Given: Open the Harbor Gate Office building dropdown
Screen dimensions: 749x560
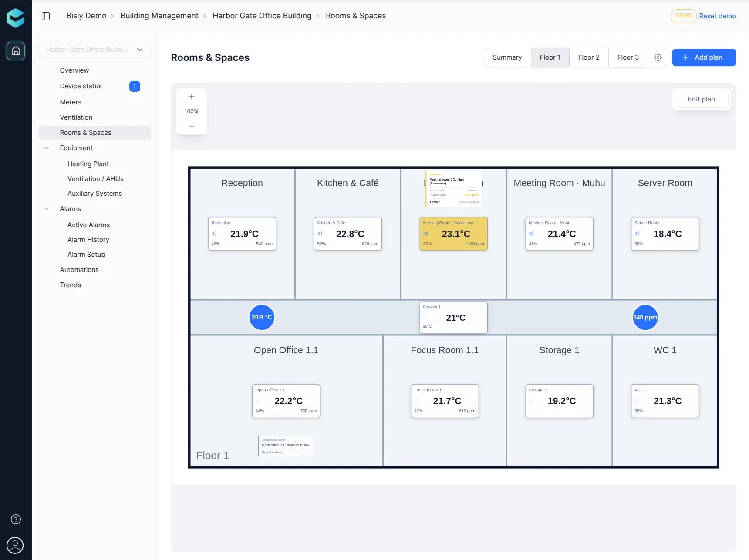Looking at the screenshot, I should click(x=94, y=50).
